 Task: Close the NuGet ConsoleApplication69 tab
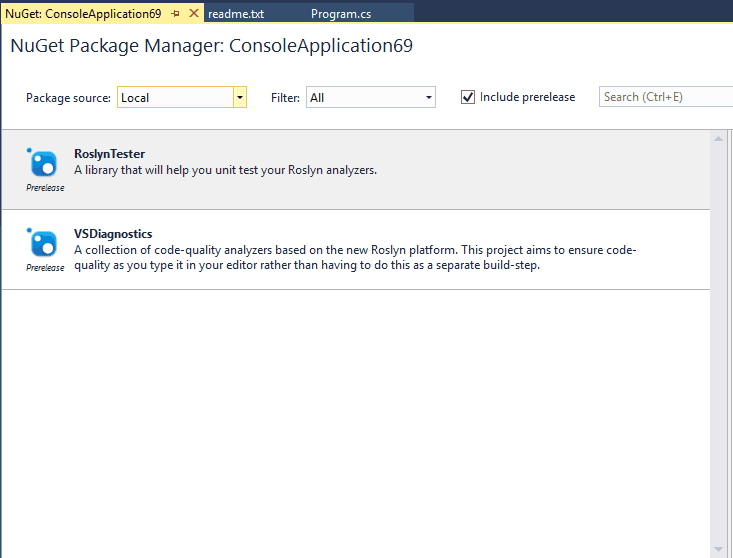click(x=194, y=14)
